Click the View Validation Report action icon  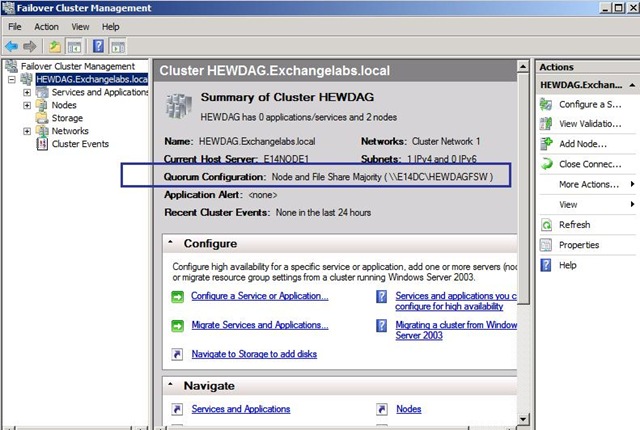546,124
